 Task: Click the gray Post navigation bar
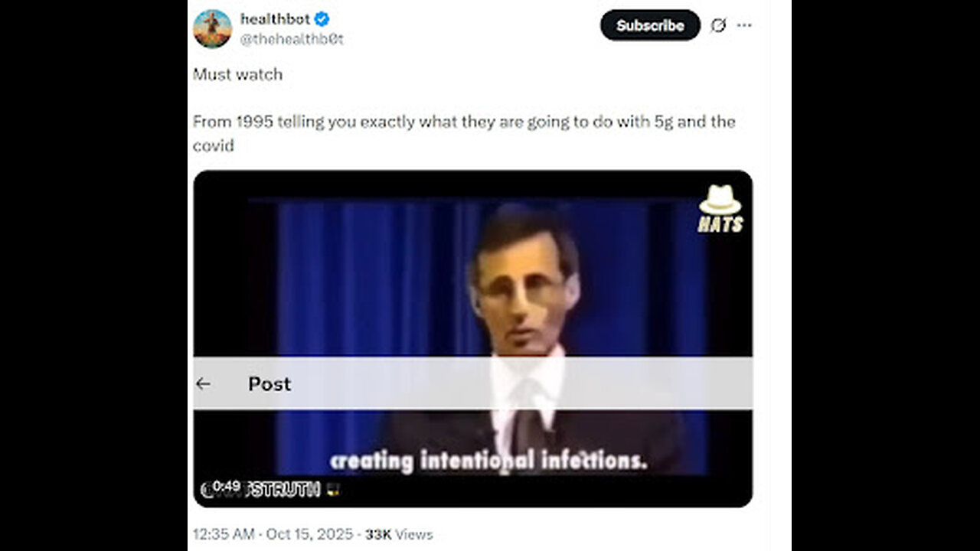472,383
